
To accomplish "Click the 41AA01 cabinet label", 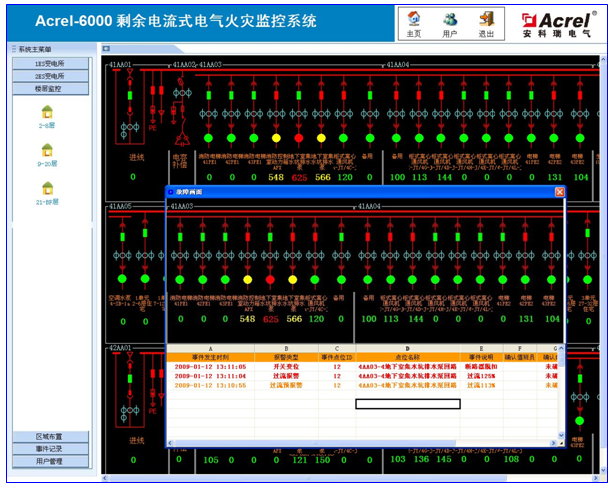I will coord(120,65).
